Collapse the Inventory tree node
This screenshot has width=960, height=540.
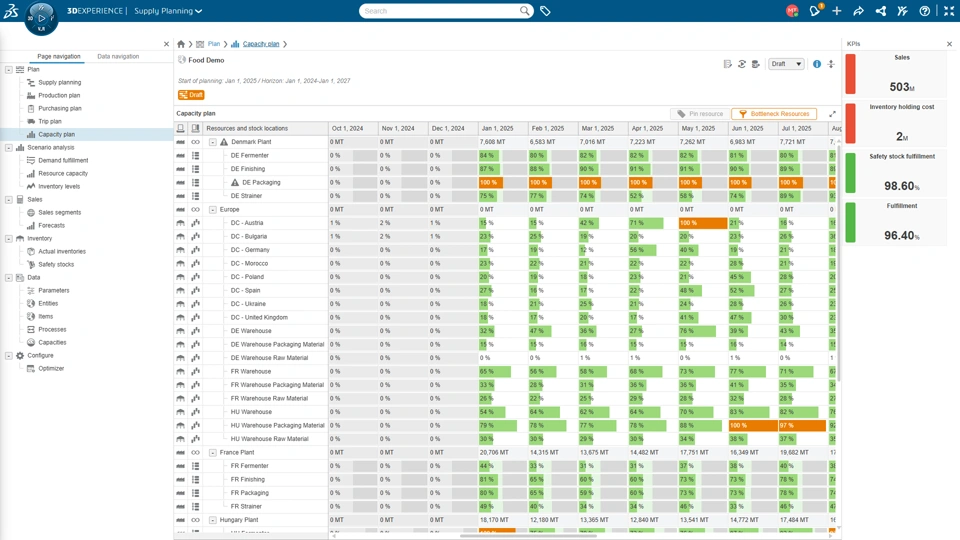click(x=9, y=239)
